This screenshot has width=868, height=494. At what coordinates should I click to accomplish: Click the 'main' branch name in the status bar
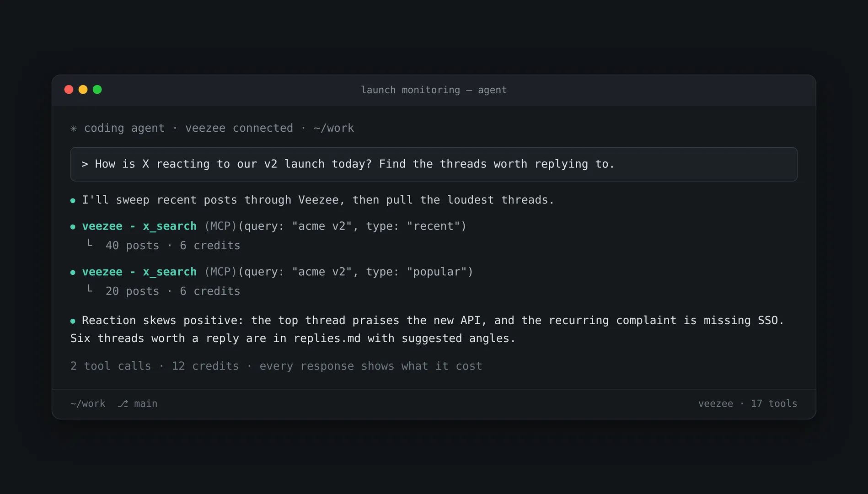pyautogui.click(x=145, y=403)
